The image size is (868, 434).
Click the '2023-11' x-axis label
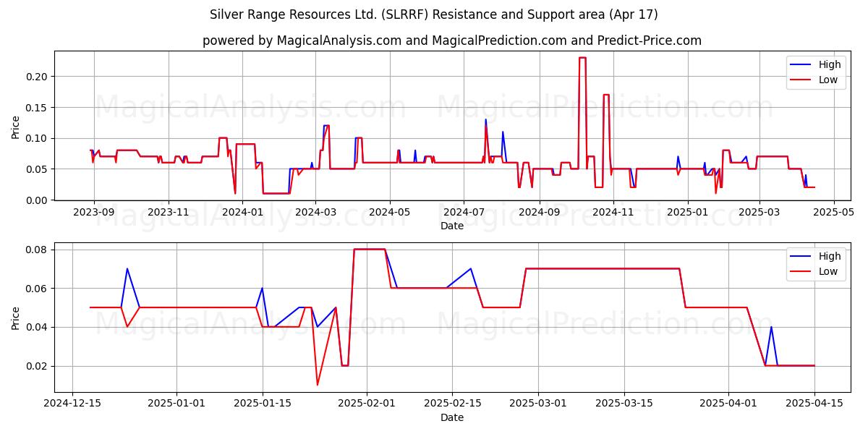[169, 213]
